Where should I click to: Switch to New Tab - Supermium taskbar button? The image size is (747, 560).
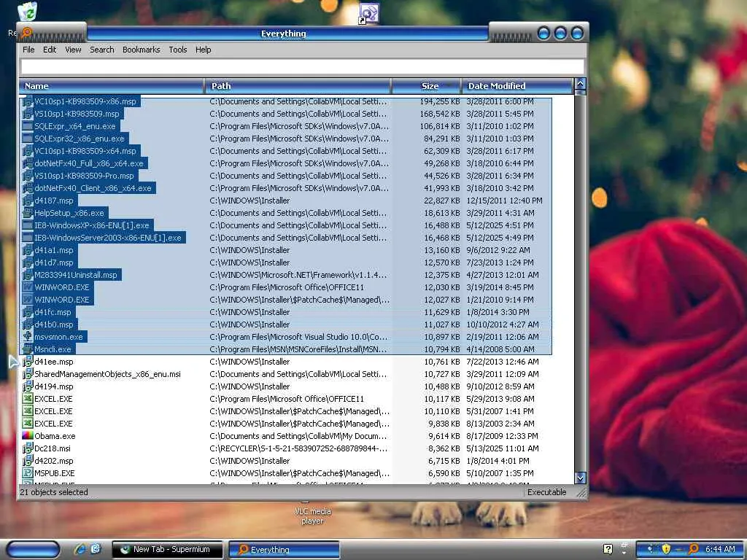click(167, 549)
